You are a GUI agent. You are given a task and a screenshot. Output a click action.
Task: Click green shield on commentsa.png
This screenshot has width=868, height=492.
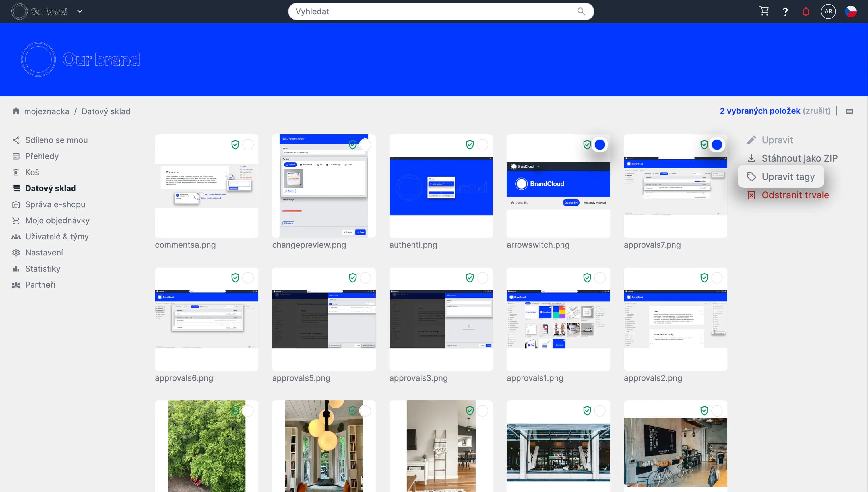tap(235, 145)
